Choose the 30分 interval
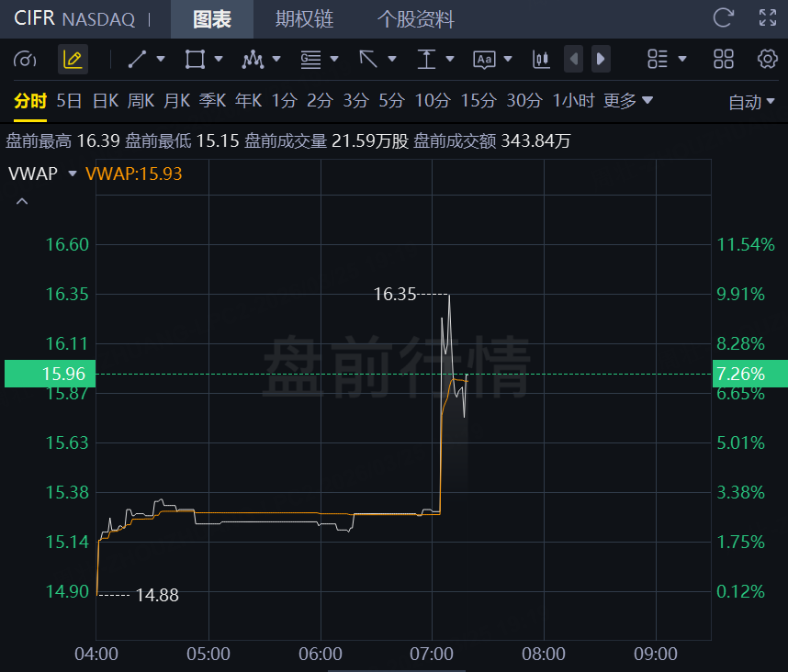The width and height of the screenshot is (788, 672). coord(524,101)
